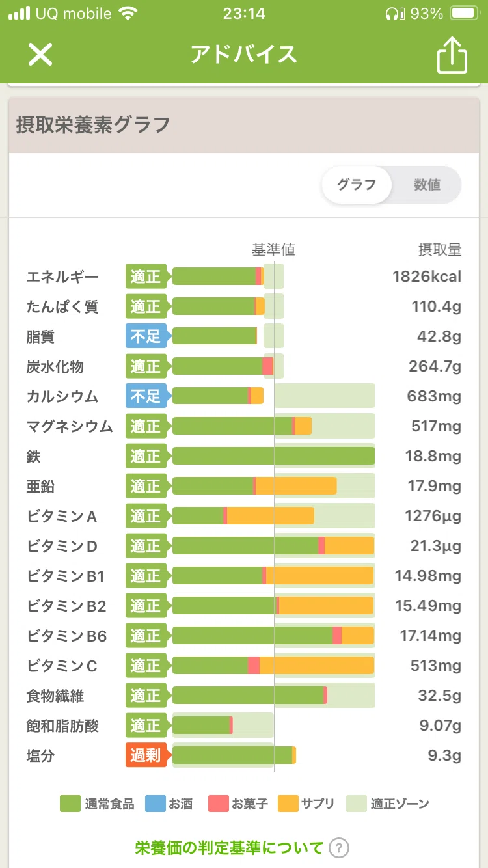Tap the pale 適正ゾーン legend swatch
Screen dimensions: 488x868
coord(357,804)
